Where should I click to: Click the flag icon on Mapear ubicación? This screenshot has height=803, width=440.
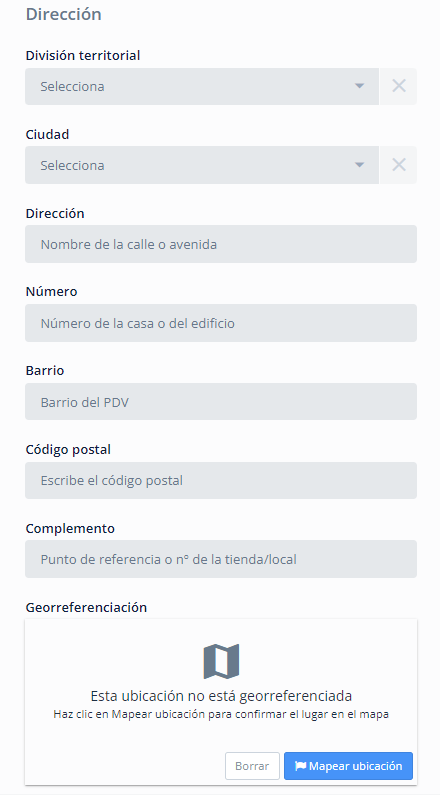pos(301,766)
